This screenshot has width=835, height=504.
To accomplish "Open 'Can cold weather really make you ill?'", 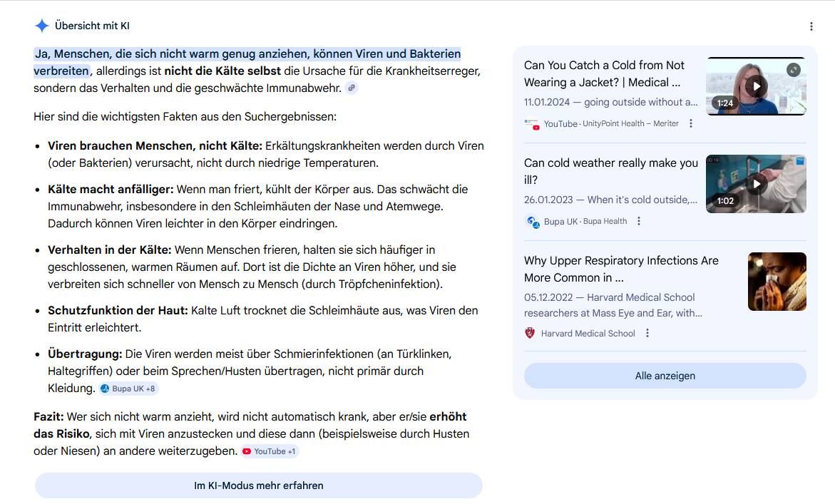I will pyautogui.click(x=610, y=171).
